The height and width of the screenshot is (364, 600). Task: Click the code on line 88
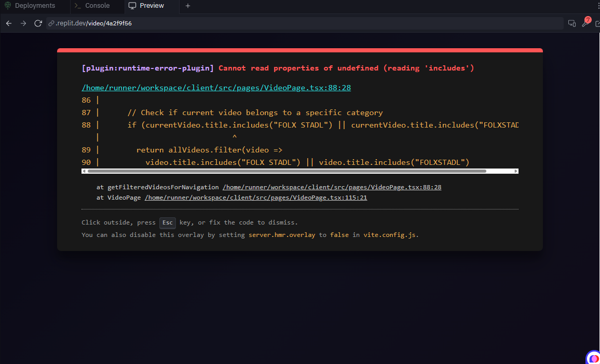click(323, 125)
